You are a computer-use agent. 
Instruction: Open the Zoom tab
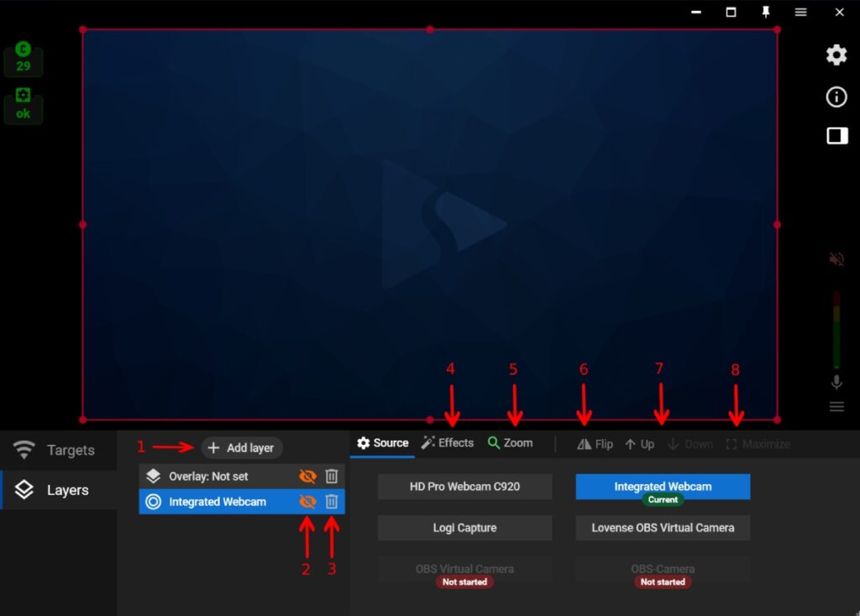(x=510, y=443)
